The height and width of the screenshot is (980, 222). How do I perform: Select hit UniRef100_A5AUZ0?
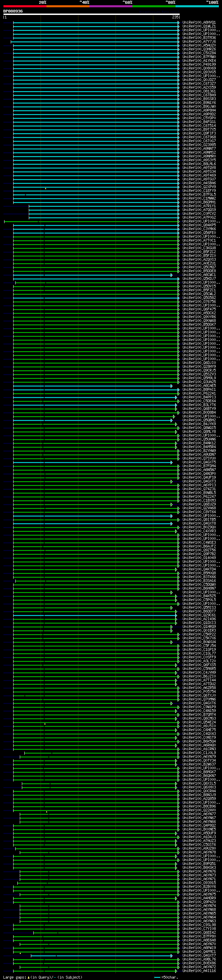pos(199,45)
